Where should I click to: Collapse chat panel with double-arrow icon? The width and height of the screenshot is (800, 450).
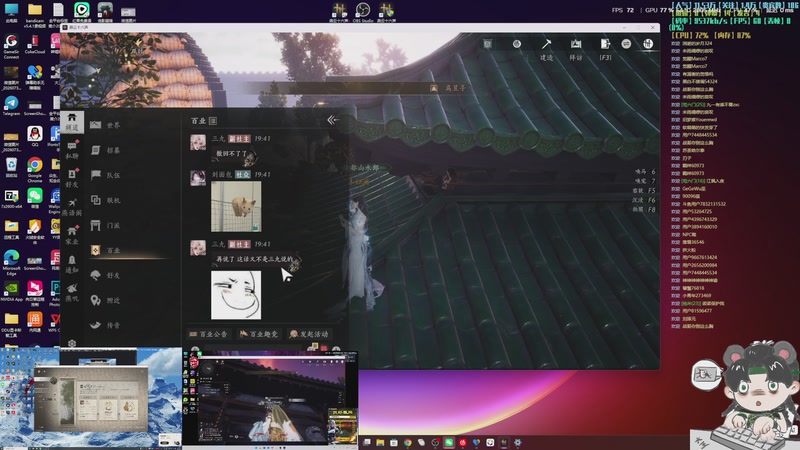pyautogui.click(x=332, y=120)
